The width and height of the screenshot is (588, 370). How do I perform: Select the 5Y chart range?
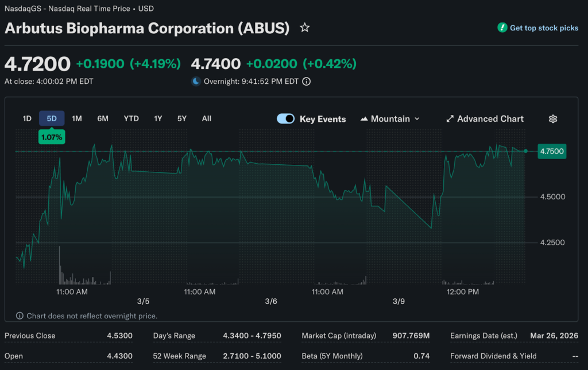pyautogui.click(x=182, y=118)
